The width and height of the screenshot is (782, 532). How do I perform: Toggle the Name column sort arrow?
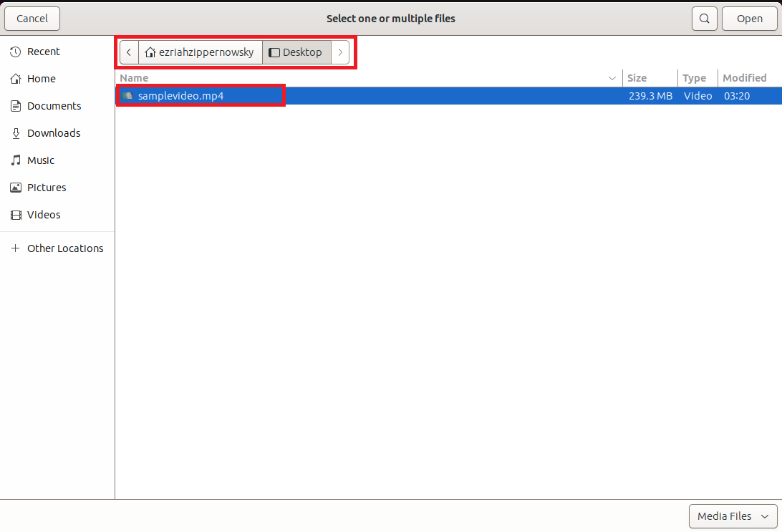coord(612,78)
